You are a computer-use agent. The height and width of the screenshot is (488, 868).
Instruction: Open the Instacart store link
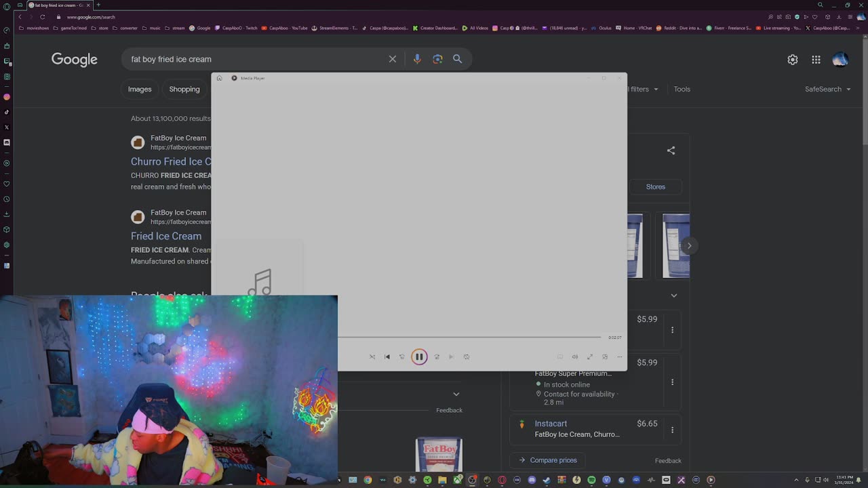(x=551, y=424)
